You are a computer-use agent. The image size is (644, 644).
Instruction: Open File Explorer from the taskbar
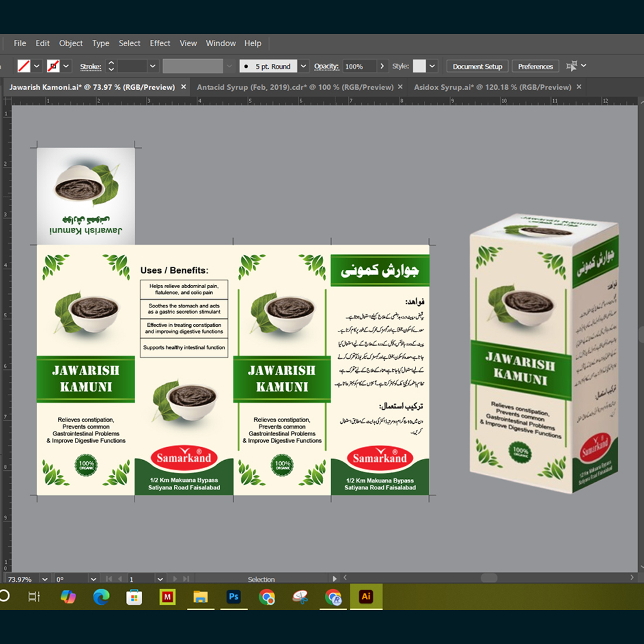point(200,597)
